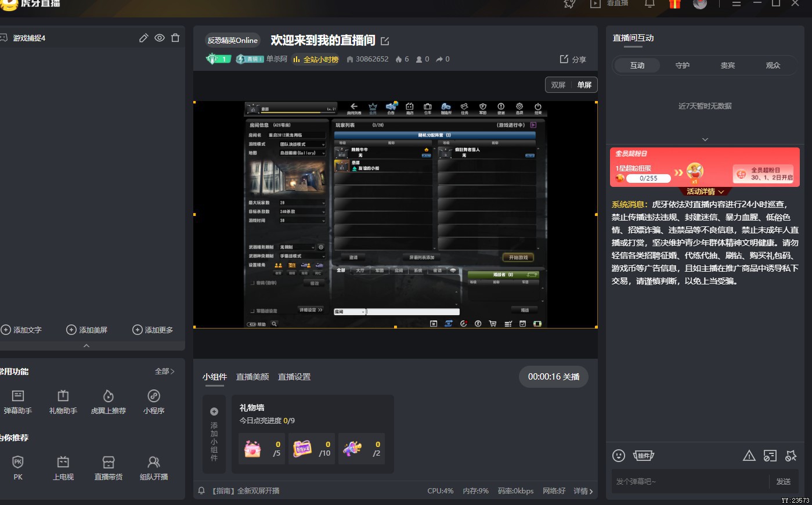Open the 指南 全新双屏开播 guide
The image size is (812, 505).
(245, 491)
